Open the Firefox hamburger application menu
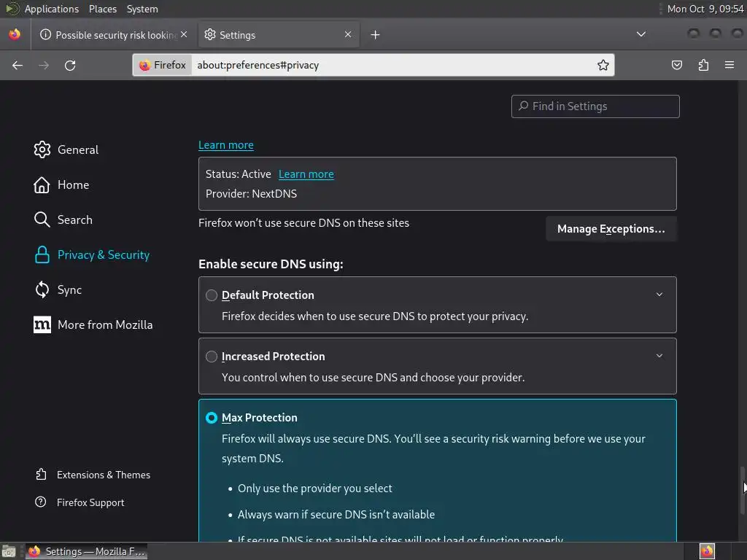 (x=729, y=65)
